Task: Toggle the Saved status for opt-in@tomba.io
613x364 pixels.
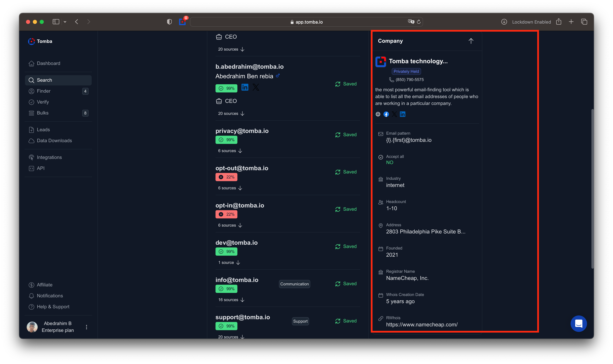Action: (346, 209)
